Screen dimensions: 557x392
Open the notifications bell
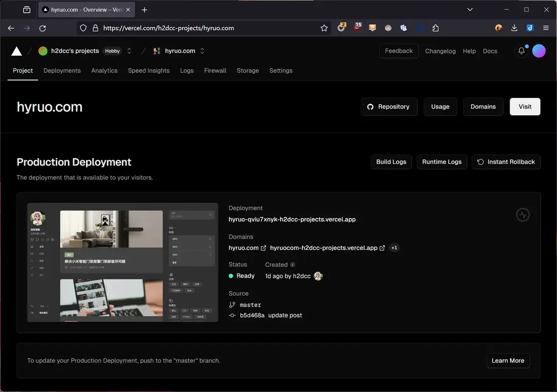(x=521, y=51)
